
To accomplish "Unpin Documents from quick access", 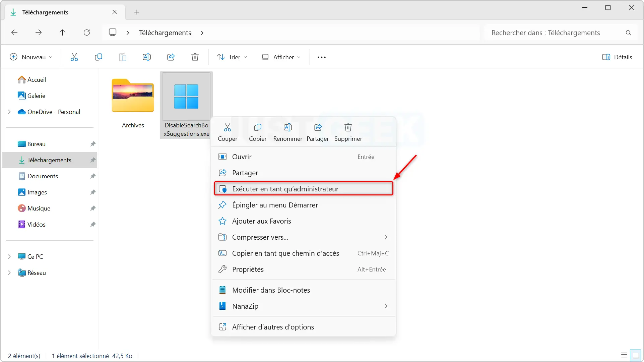I will click(x=93, y=176).
